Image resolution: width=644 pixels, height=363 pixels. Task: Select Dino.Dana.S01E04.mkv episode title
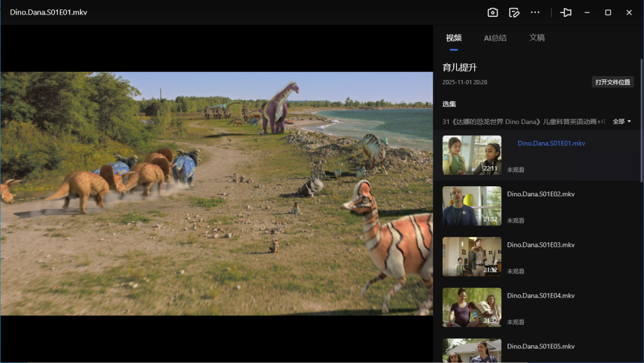coord(540,296)
